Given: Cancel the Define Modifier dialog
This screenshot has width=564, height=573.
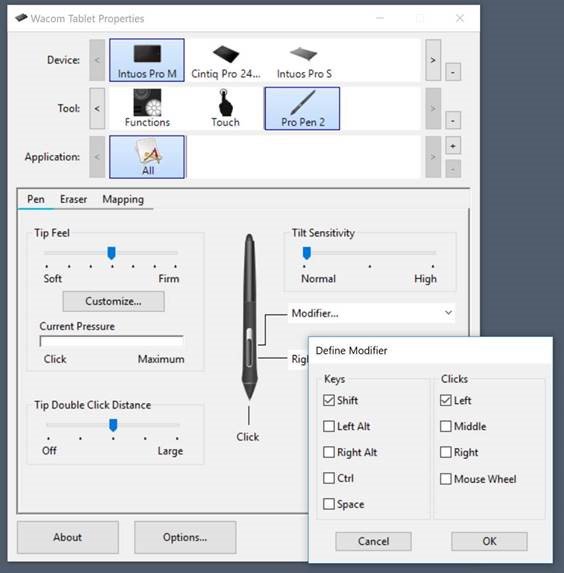Looking at the screenshot, I should point(373,541).
